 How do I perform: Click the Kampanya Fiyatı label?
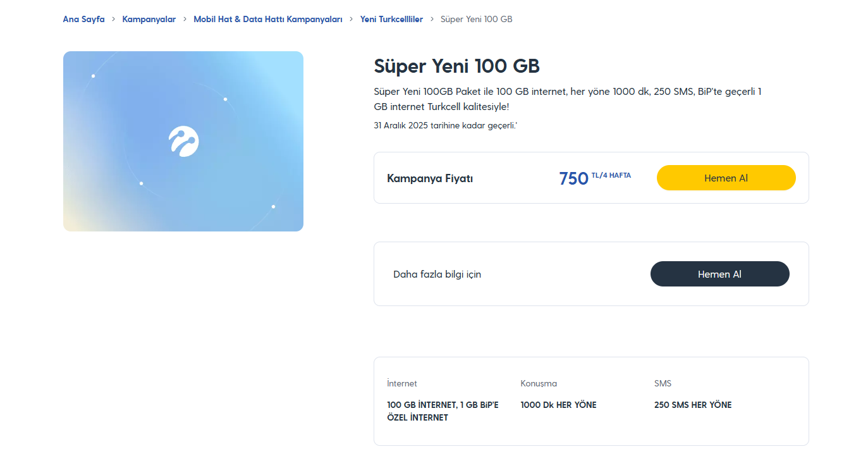point(430,178)
